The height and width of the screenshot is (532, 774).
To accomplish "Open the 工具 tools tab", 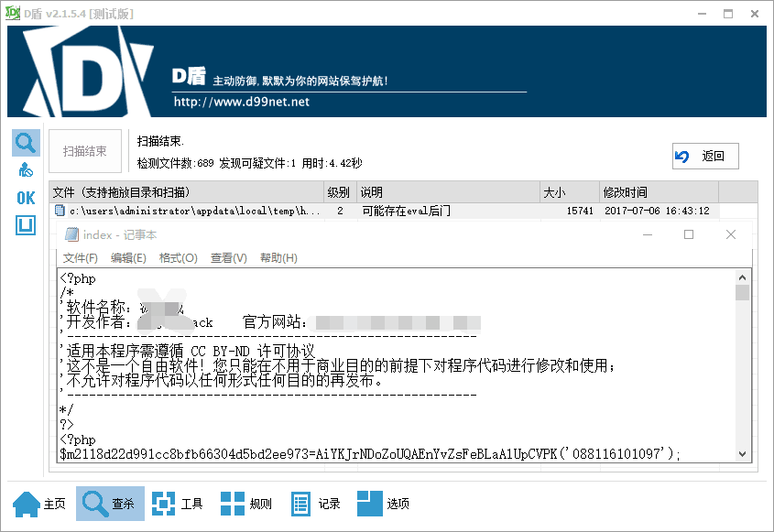I will click(x=177, y=504).
